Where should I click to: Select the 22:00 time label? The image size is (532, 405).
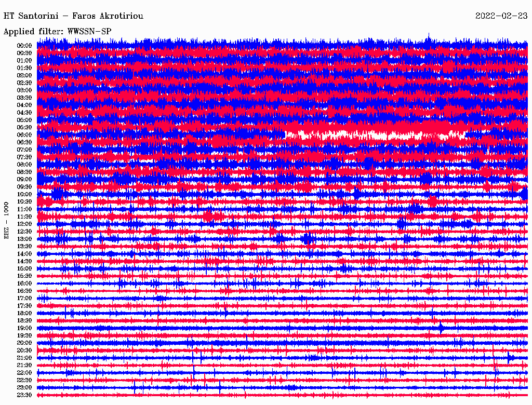click(x=24, y=373)
